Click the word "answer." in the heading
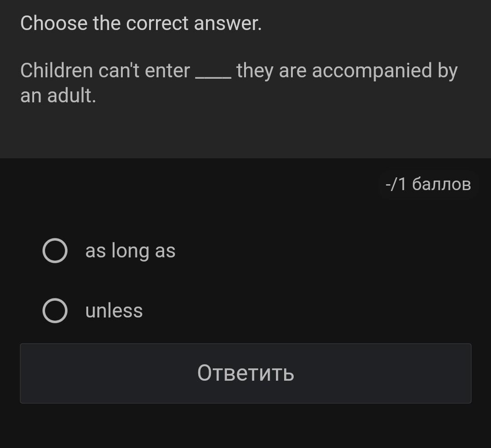Image resolution: width=491 pixels, height=448 pixels. [228, 24]
